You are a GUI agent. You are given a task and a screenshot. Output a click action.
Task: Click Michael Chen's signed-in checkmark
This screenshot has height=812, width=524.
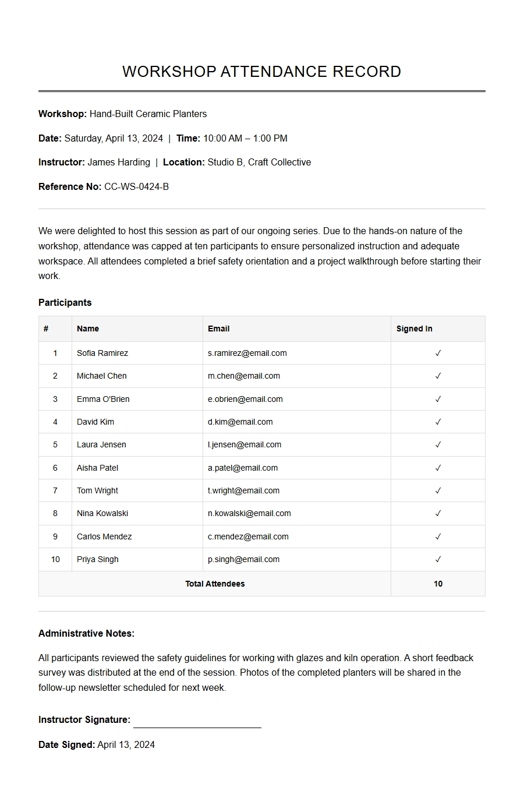(x=438, y=376)
